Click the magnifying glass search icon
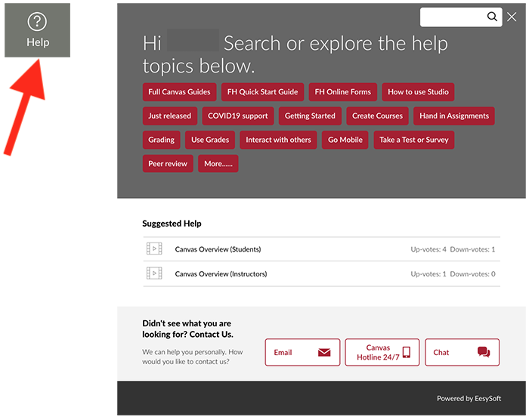Image resolution: width=529 pixels, height=420 pixels. point(492,17)
